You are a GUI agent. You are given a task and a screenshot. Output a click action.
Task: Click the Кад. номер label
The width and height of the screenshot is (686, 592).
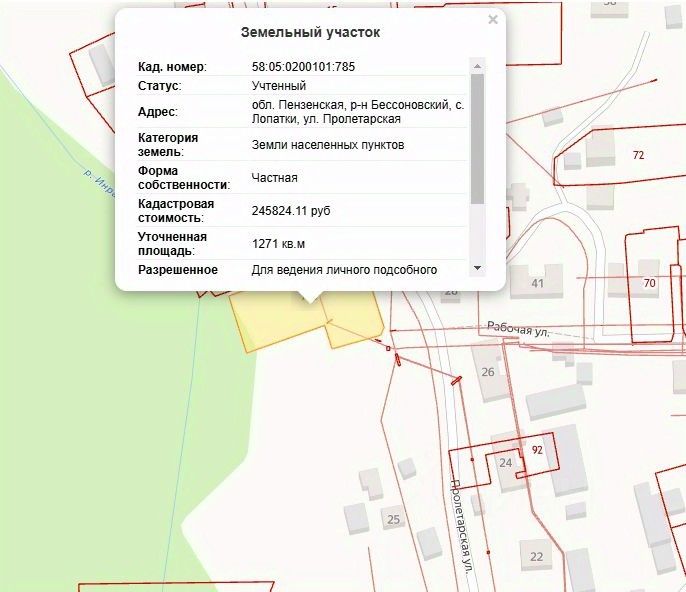click(x=172, y=67)
